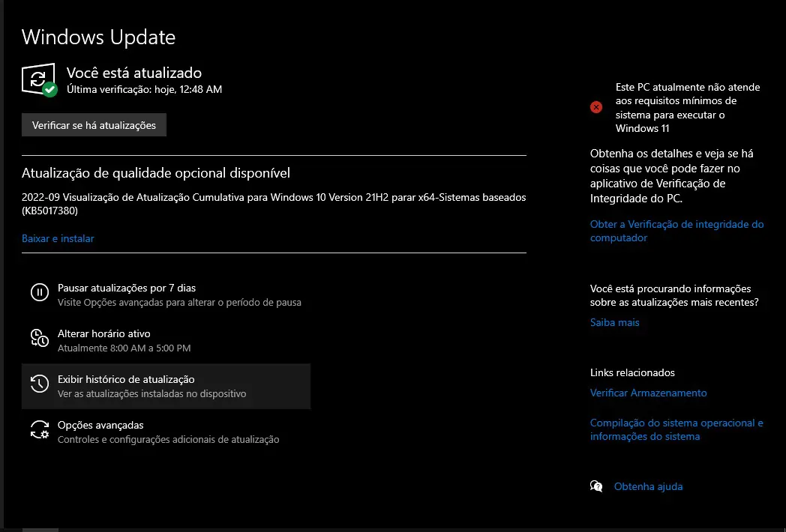The image size is (786, 532).
Task: Open Obter a Verificação de integridade link
Action: pyautogui.click(x=676, y=231)
